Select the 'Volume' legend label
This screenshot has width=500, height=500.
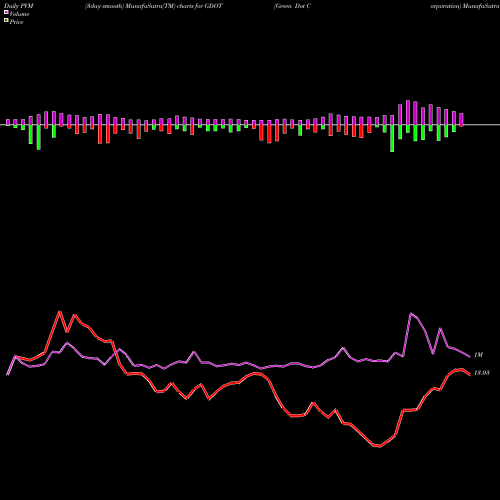click(x=19, y=14)
